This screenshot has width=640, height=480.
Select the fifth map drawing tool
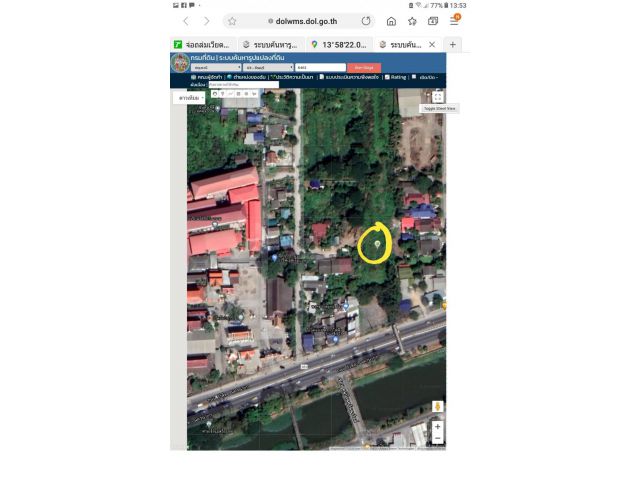[246, 94]
